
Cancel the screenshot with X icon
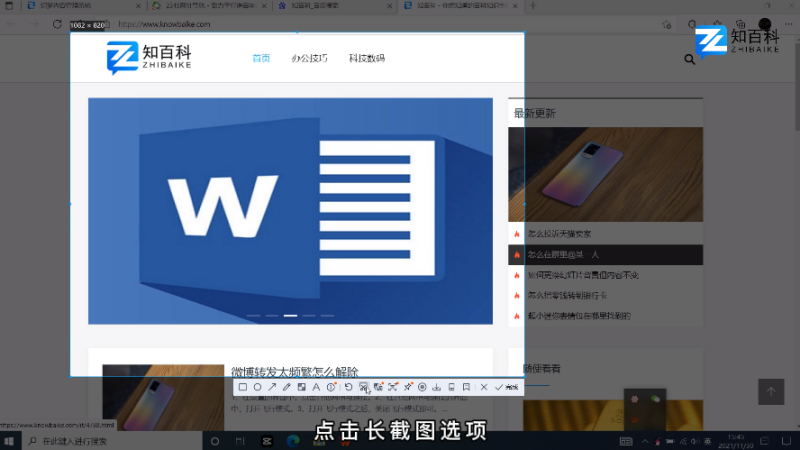pos(484,387)
